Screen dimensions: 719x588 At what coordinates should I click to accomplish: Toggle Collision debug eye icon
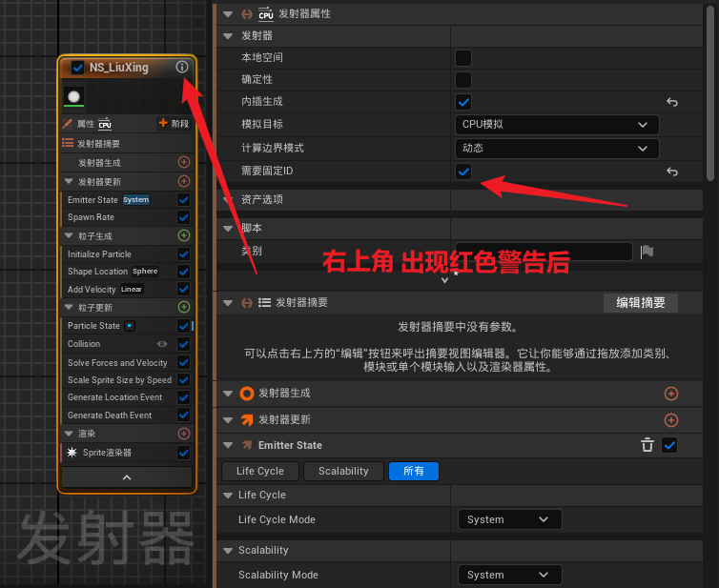[162, 344]
